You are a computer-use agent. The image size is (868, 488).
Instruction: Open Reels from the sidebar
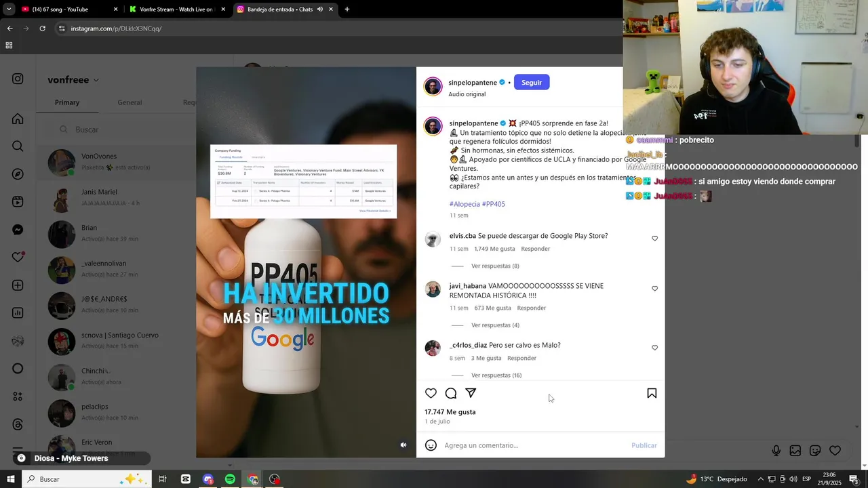point(18,202)
